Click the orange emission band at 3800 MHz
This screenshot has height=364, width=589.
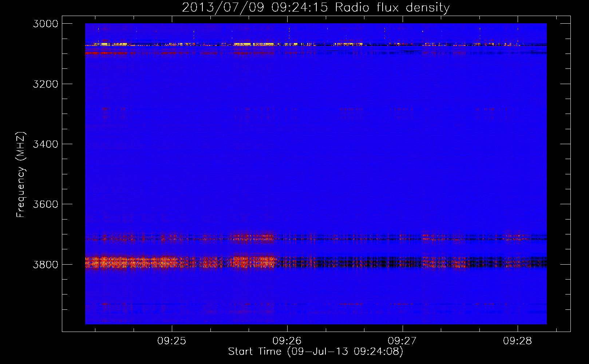[x=316, y=262]
